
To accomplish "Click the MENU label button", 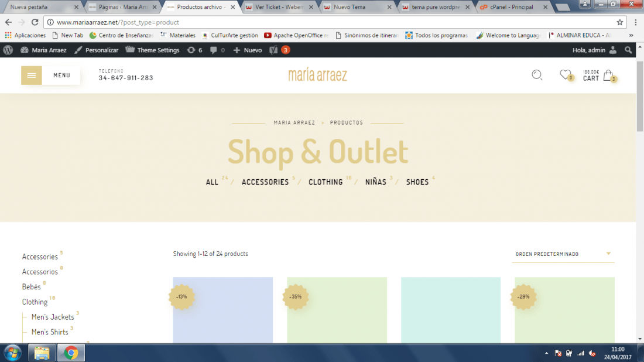I will pos(61,75).
